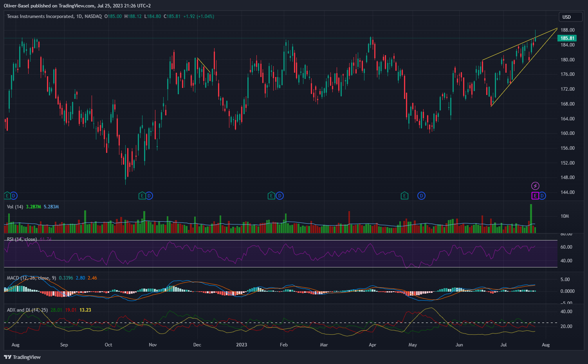Image resolution: width=588 pixels, height=364 pixels.
Task: Click the tallest green volume bar in July
Action: coord(531,219)
